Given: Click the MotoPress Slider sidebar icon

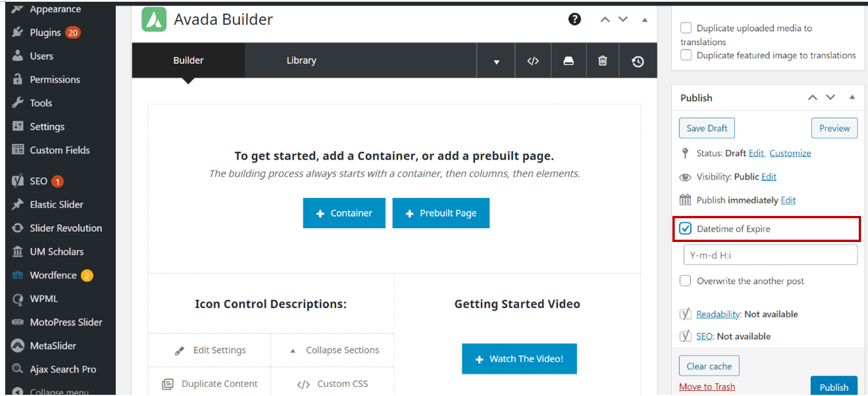Looking at the screenshot, I should pyautogui.click(x=18, y=322).
